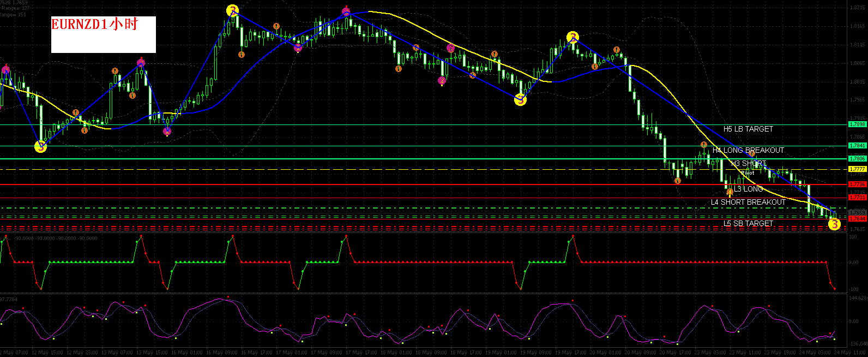This screenshot has height=357, width=868.
Task: Click the EURNZD1小时 chart title label
Action: (94, 25)
